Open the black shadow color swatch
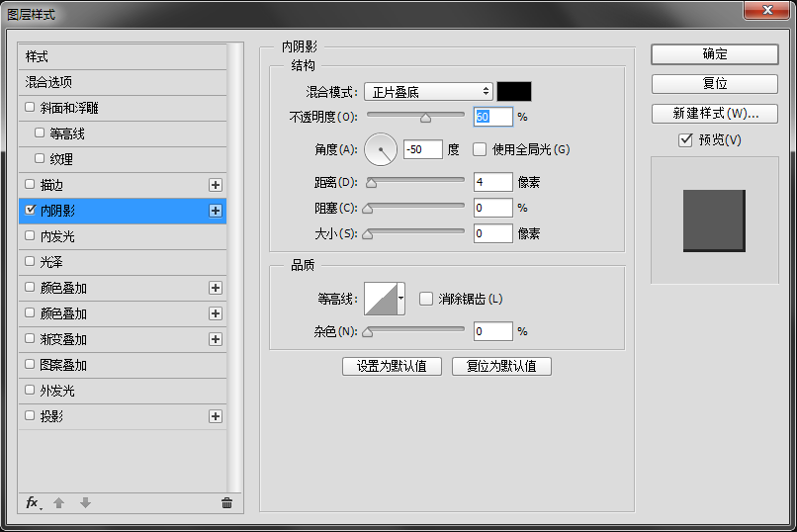This screenshot has width=797, height=532. pyautogui.click(x=514, y=91)
